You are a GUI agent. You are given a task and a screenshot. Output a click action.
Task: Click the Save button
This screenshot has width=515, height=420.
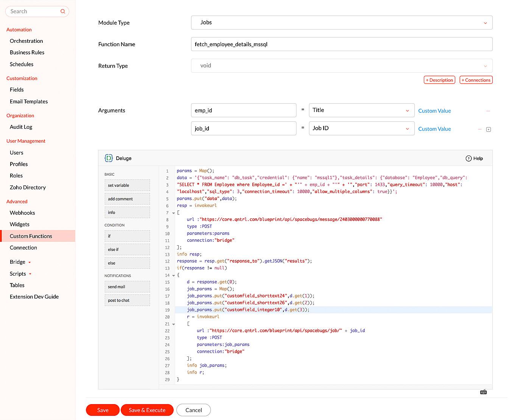tap(103, 410)
